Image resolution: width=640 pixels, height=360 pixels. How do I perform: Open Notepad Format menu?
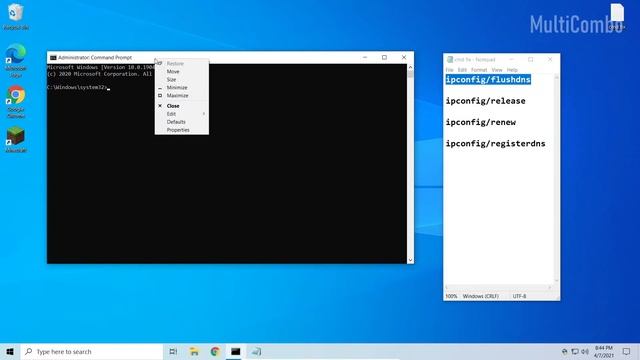(x=479, y=70)
